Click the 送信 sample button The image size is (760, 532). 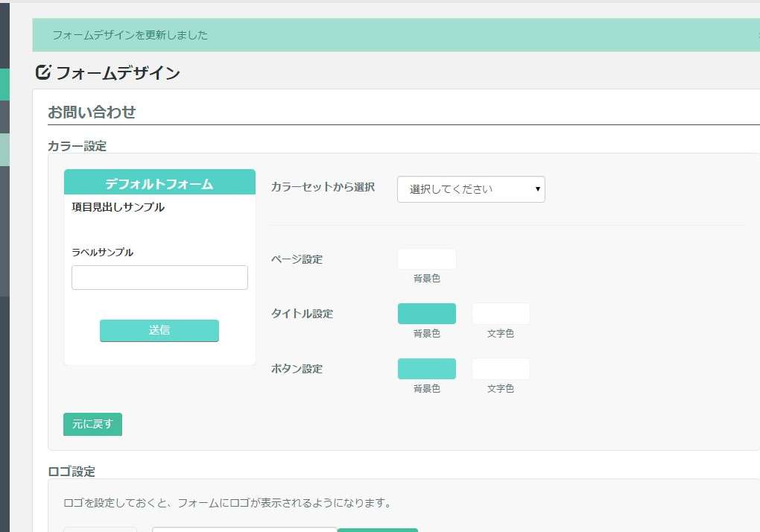coord(159,330)
